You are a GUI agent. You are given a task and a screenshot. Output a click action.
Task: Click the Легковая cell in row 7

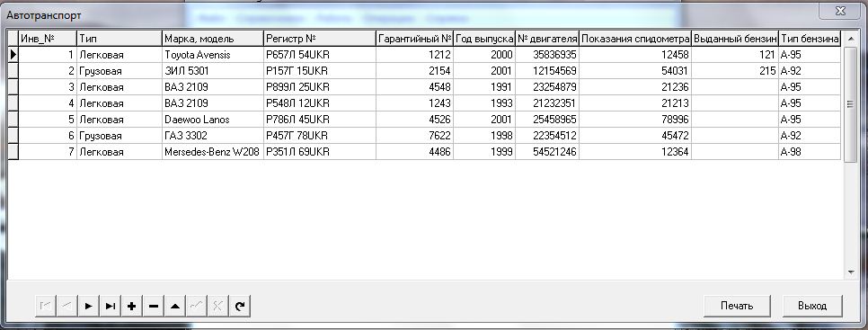click(x=119, y=152)
